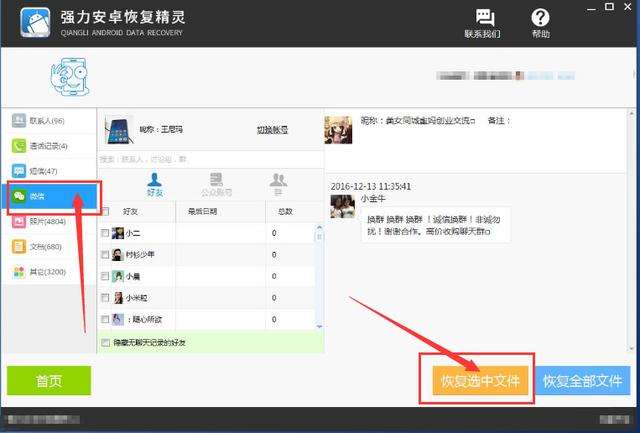Open the 帮助 help icon
The width and height of the screenshot is (640, 433).
point(540,24)
